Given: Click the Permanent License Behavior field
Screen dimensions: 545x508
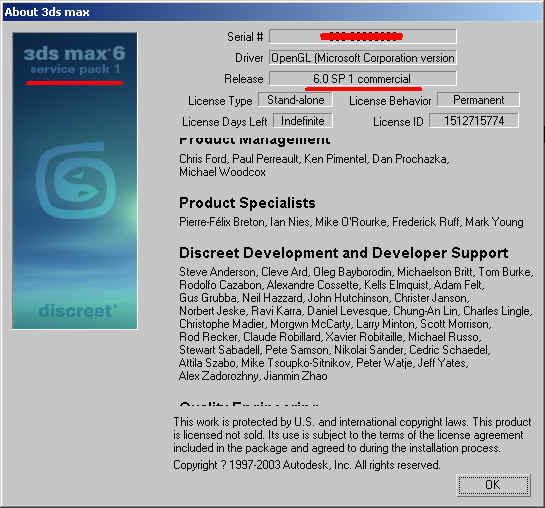Looking at the screenshot, I should click(478, 100).
